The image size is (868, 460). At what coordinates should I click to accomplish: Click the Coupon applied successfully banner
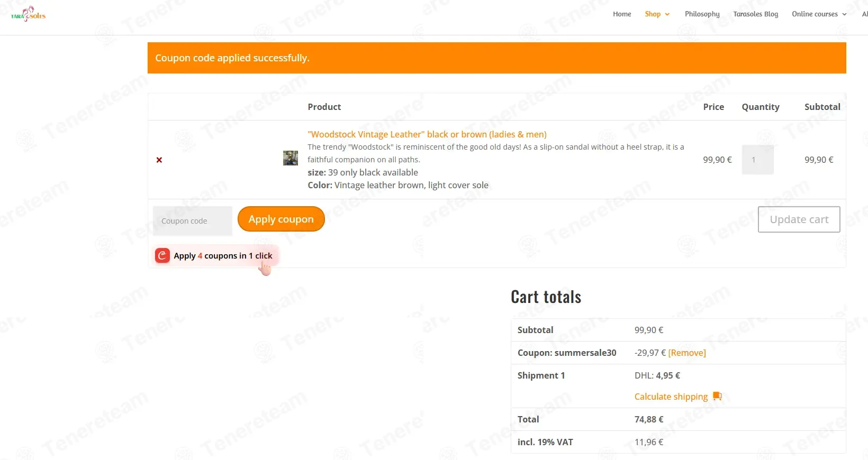point(496,58)
